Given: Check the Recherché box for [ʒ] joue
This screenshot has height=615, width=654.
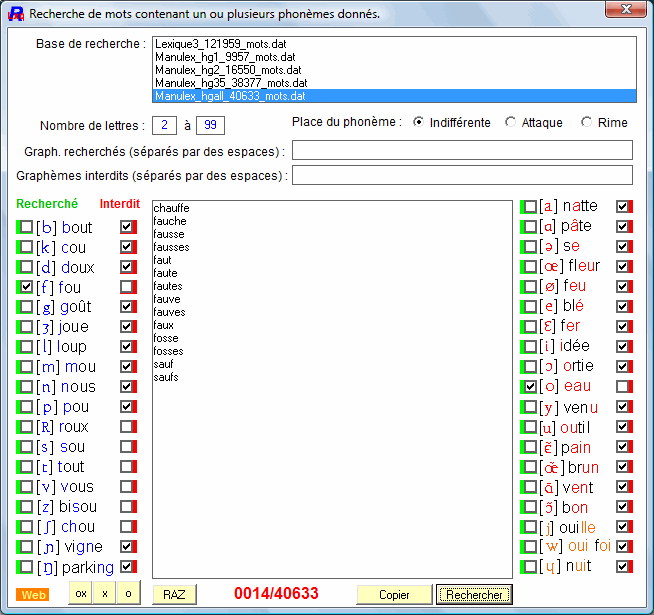Looking at the screenshot, I should (26, 326).
